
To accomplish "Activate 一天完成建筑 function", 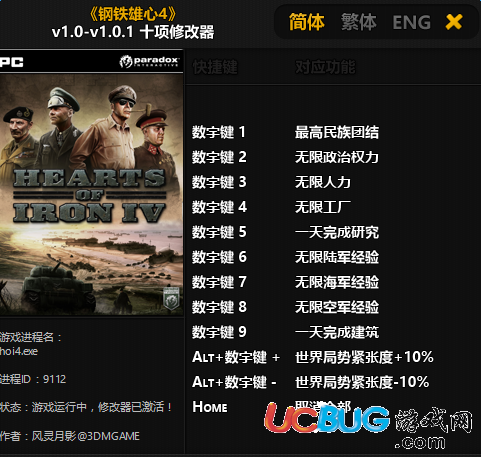I will pos(337,332).
